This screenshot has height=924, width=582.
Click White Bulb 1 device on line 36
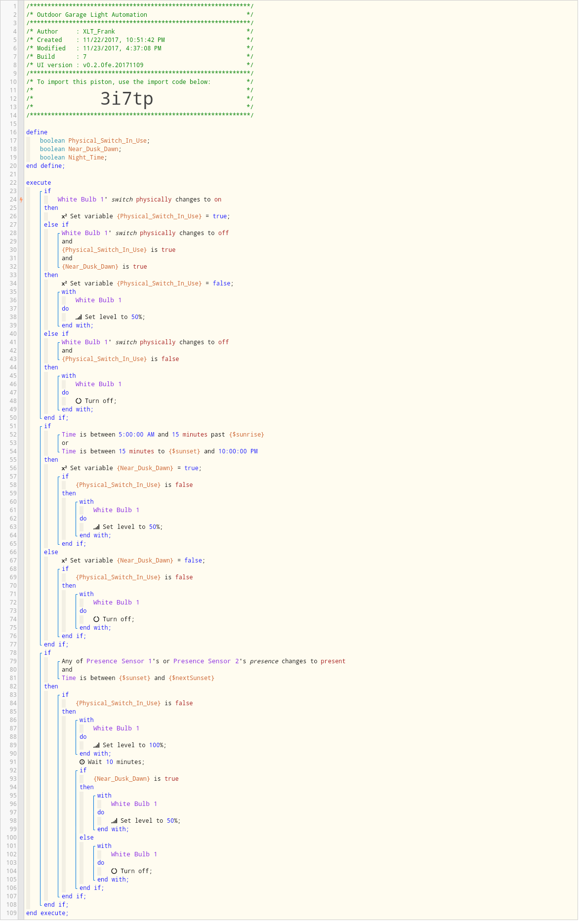tap(98, 300)
